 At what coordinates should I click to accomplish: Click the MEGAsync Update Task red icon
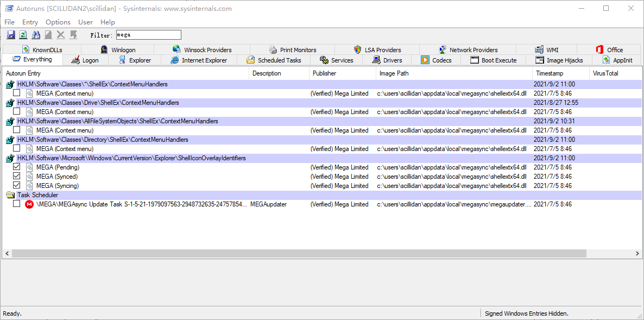(x=29, y=204)
